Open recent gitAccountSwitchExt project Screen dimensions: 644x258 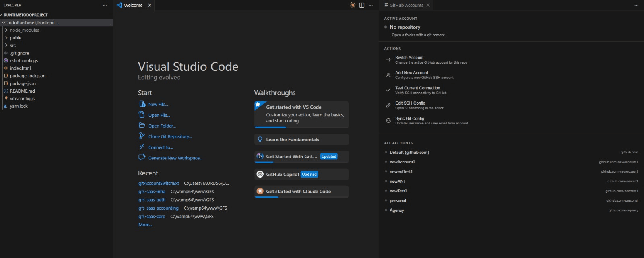point(159,183)
